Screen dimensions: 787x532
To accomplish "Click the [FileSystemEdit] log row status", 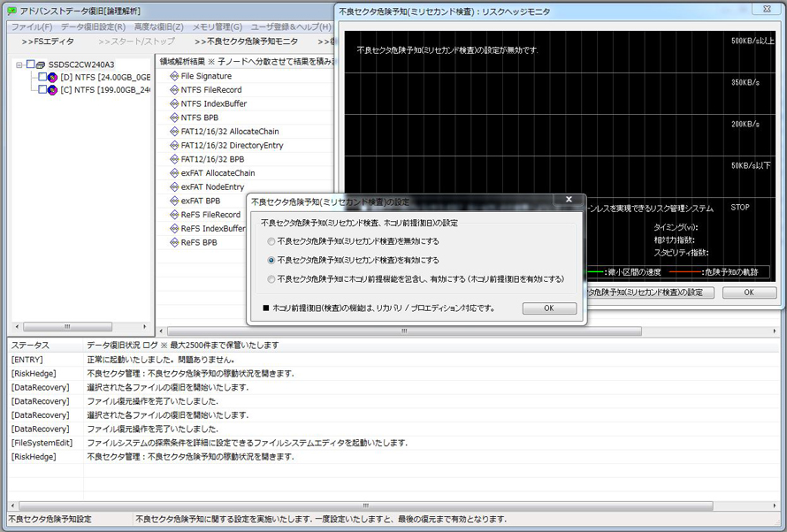I will coord(42,444).
